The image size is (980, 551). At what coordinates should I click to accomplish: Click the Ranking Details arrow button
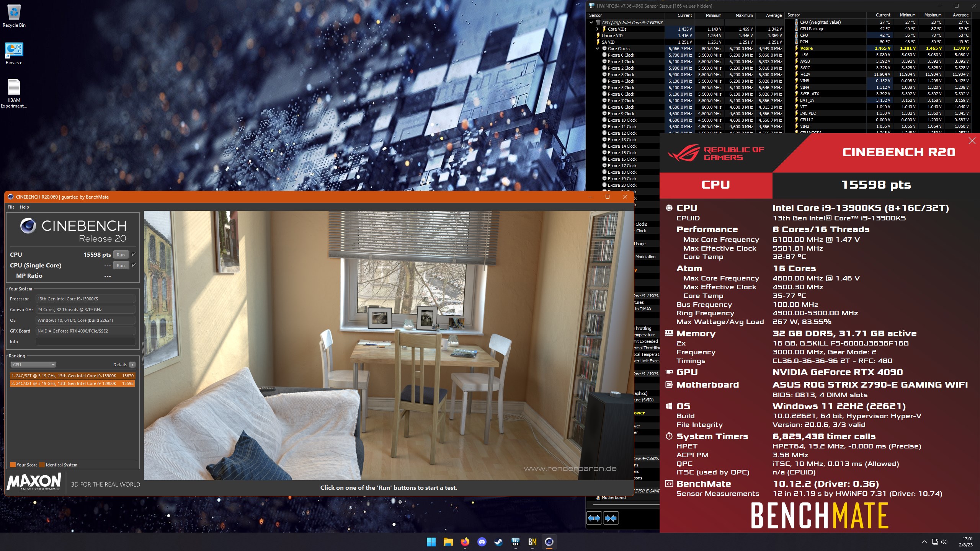coord(132,365)
